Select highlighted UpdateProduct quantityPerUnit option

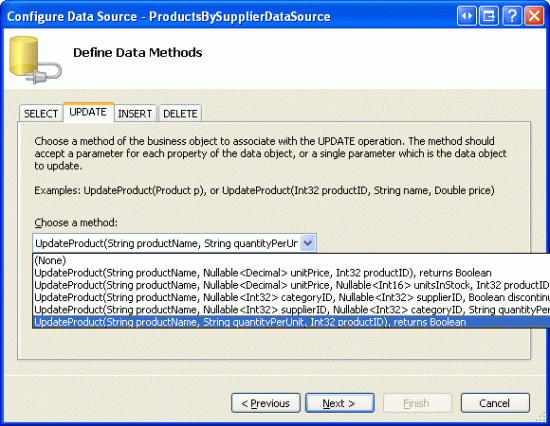click(x=291, y=322)
